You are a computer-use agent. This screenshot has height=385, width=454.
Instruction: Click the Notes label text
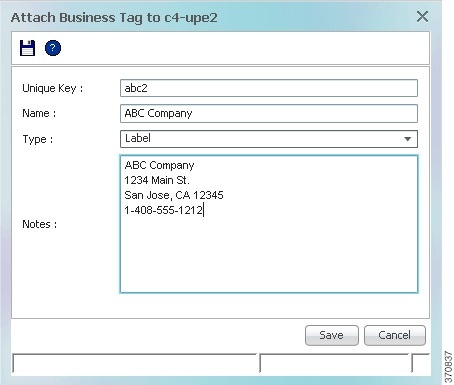tap(39, 224)
